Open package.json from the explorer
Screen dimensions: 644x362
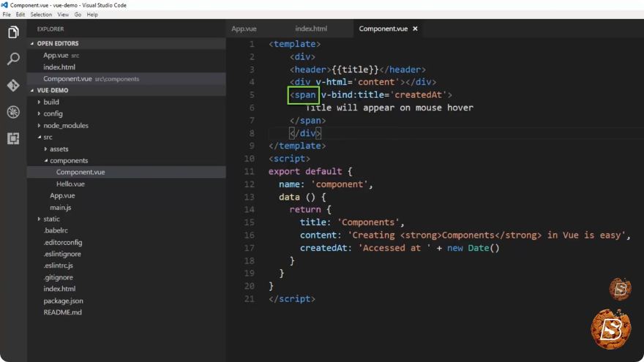[63, 301]
